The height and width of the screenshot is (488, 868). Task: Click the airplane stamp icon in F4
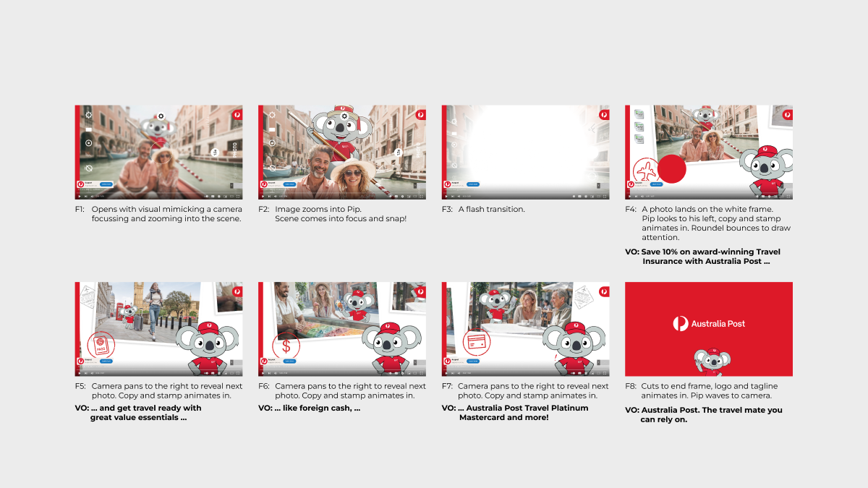(644, 172)
